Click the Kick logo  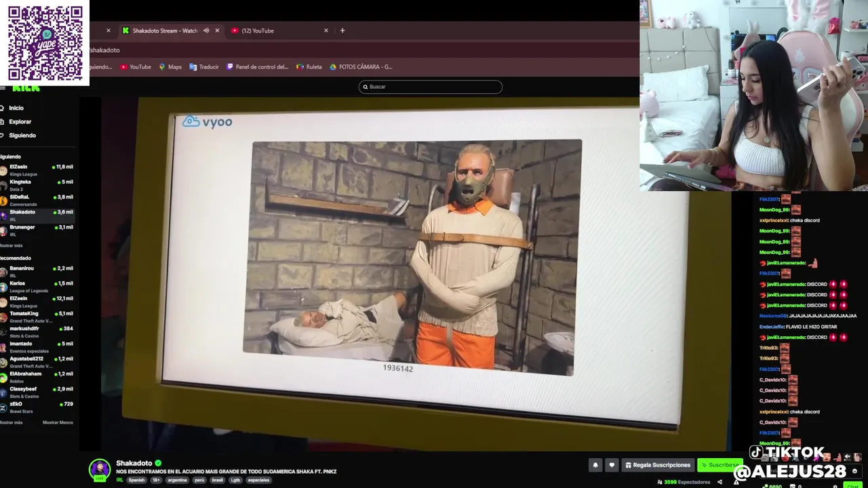[x=26, y=87]
